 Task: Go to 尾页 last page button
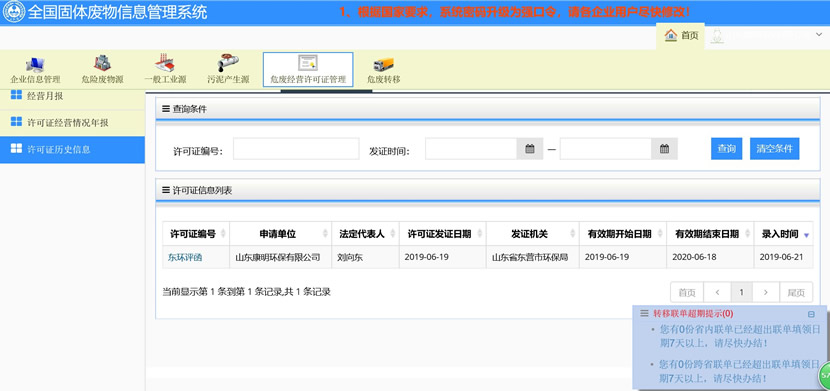click(796, 292)
